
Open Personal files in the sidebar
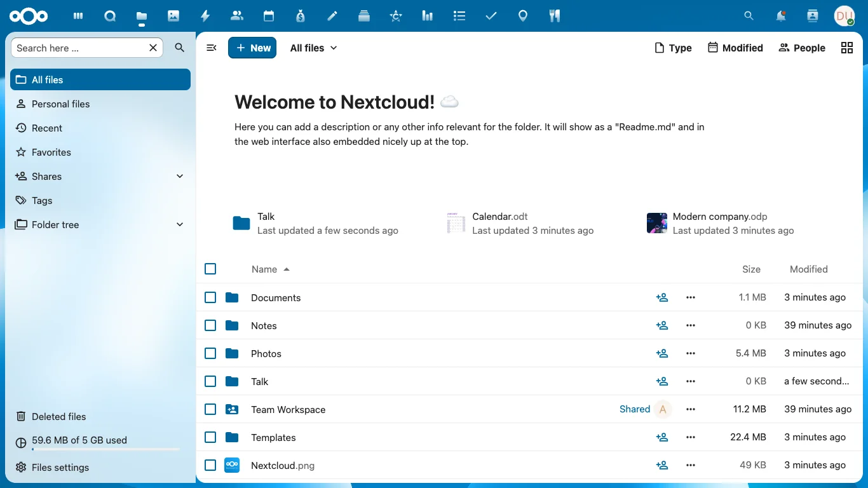[x=100, y=104]
